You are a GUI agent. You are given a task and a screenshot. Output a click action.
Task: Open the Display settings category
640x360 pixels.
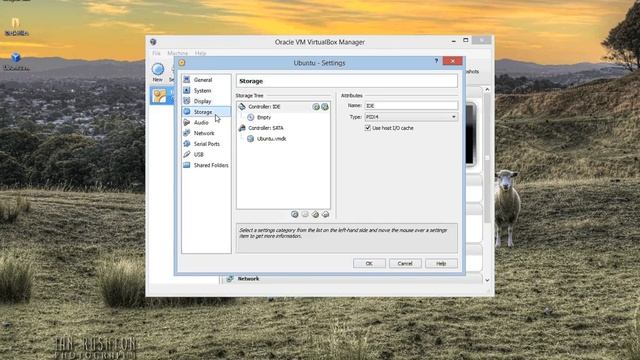point(206,101)
